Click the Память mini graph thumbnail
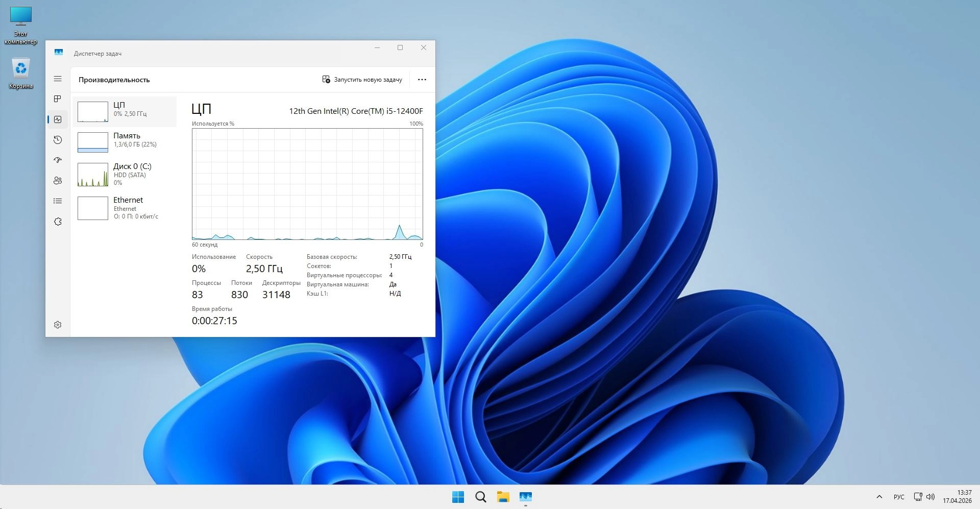980x509 pixels. coord(93,142)
